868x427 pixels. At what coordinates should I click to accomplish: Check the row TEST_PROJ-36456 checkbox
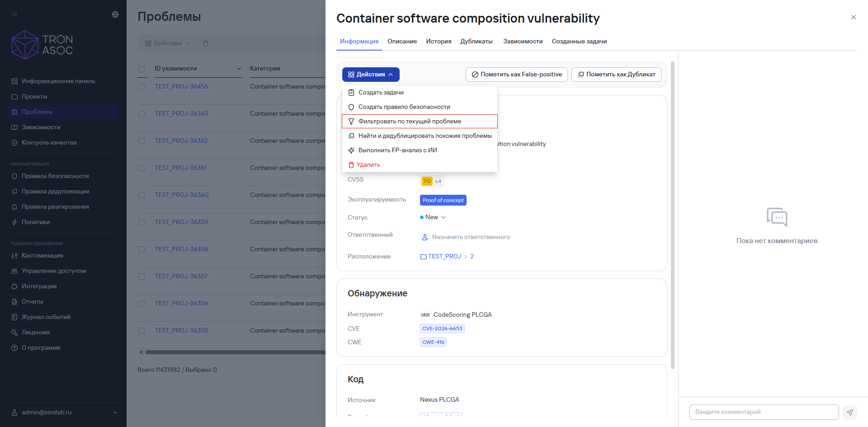click(x=142, y=87)
